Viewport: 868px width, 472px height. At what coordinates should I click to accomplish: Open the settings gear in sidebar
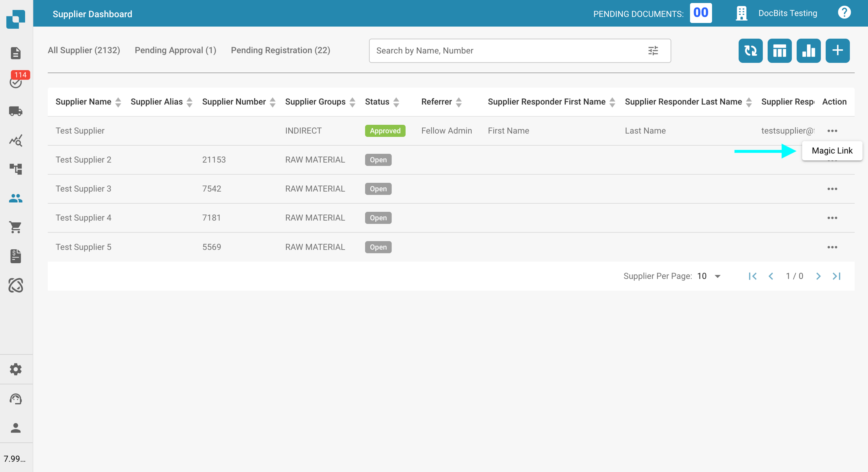[15, 369]
